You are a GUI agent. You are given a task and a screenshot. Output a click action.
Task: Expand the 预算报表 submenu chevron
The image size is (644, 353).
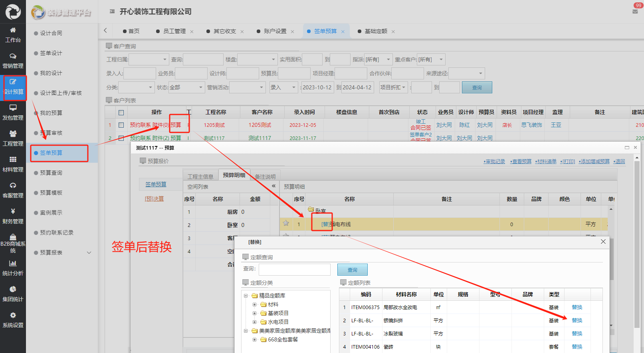(89, 252)
